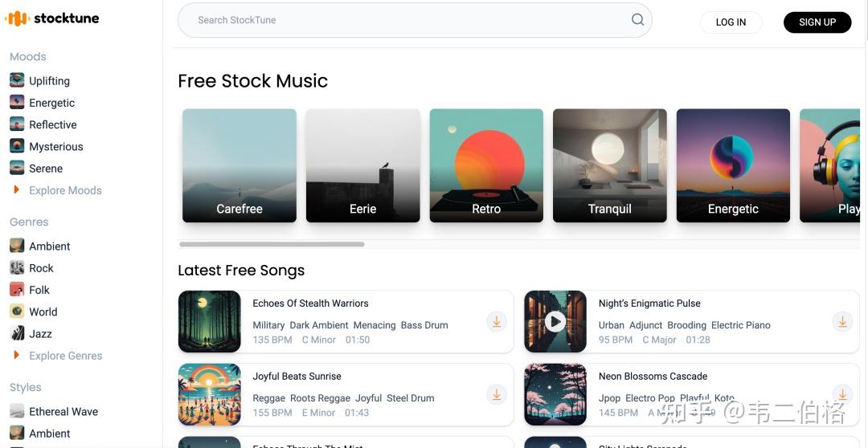868x448 pixels.
Task: Click the Neon Blossoms Cascade cover art
Action: pyautogui.click(x=555, y=394)
